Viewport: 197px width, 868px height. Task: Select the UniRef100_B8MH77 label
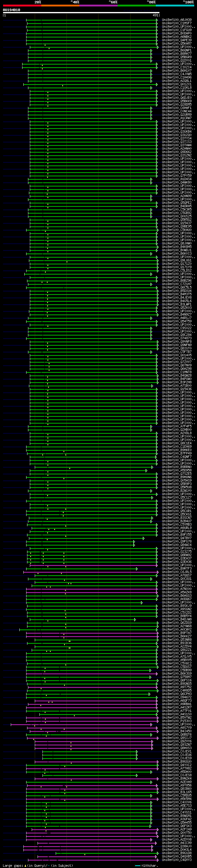click(177, 54)
